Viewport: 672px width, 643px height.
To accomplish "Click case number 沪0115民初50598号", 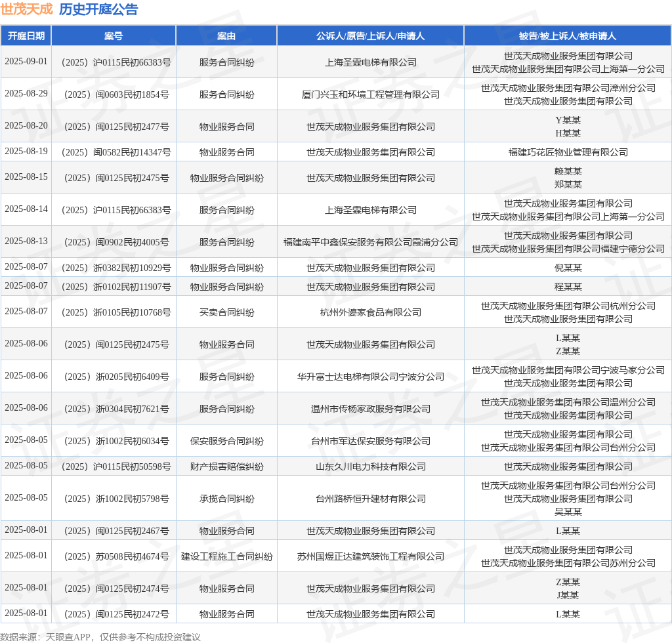I will click(x=116, y=467).
